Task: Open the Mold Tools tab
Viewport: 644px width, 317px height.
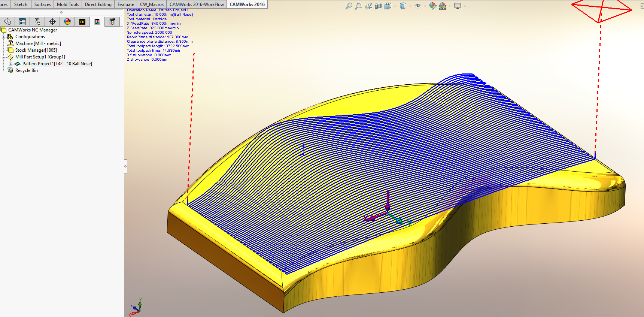Action: pos(68,4)
